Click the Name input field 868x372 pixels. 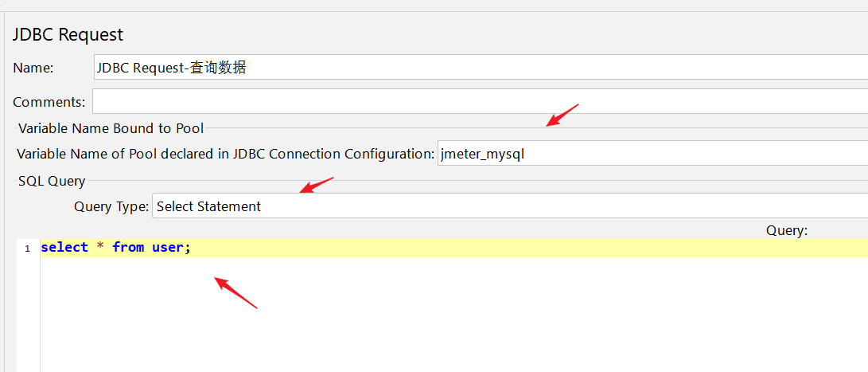tap(477, 68)
